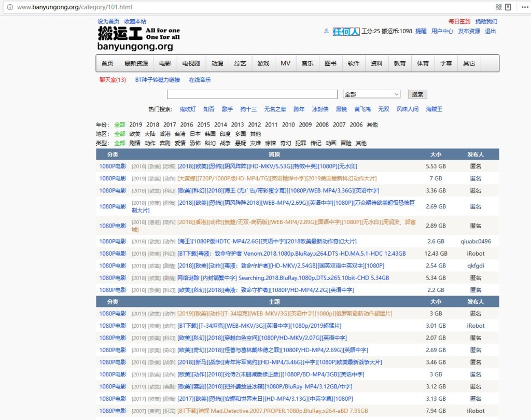Filter type by 科幻
Image resolution: width=531 pixels, height=420 pixels.
pos(210,143)
